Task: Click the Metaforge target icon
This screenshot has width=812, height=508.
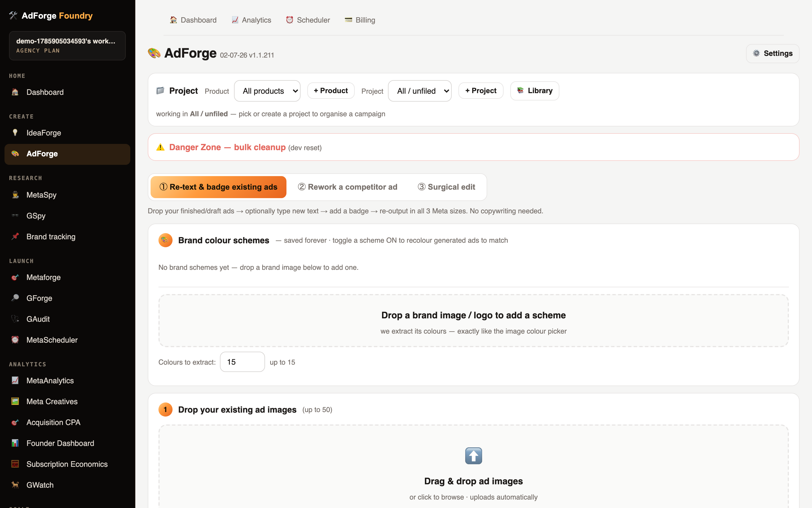Action: [x=15, y=277]
